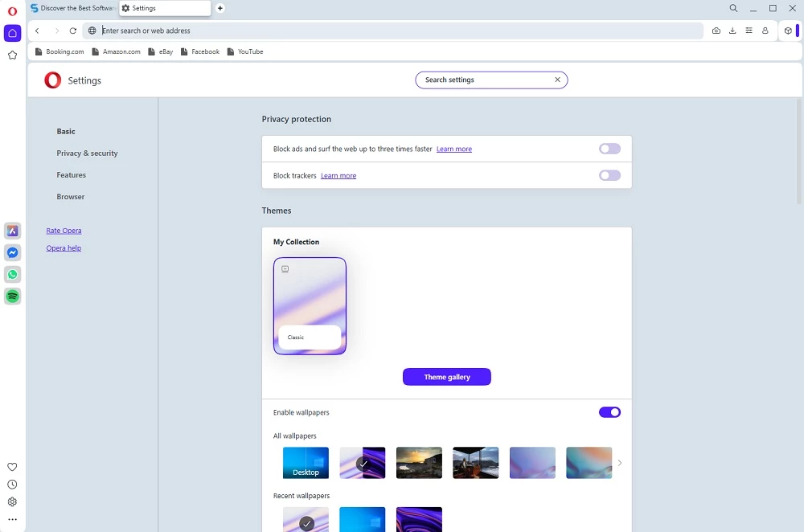Enable the block ads toggle
804x532 pixels.
coord(609,149)
